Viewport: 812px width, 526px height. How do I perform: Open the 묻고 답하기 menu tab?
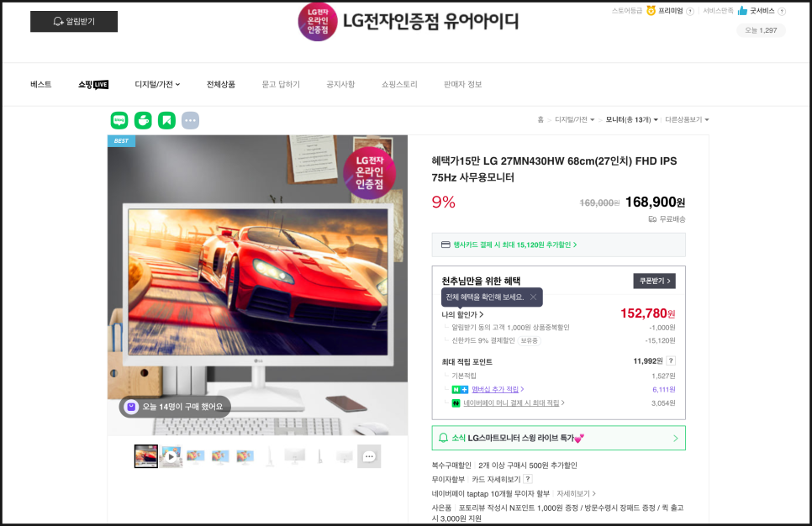point(281,84)
